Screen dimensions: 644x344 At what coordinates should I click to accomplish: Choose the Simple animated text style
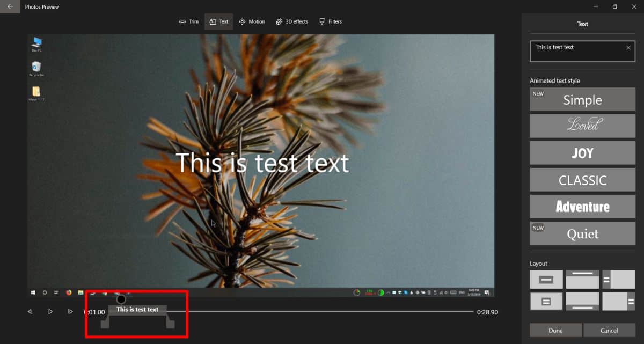tap(582, 100)
